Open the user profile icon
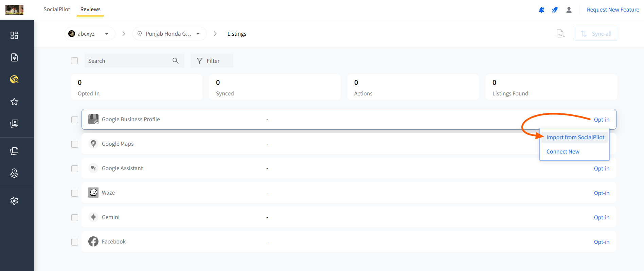Viewport: 644px width, 271px height. 569,10
